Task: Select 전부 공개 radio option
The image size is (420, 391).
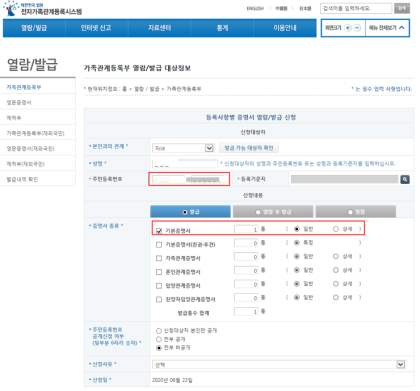Action: (159, 339)
